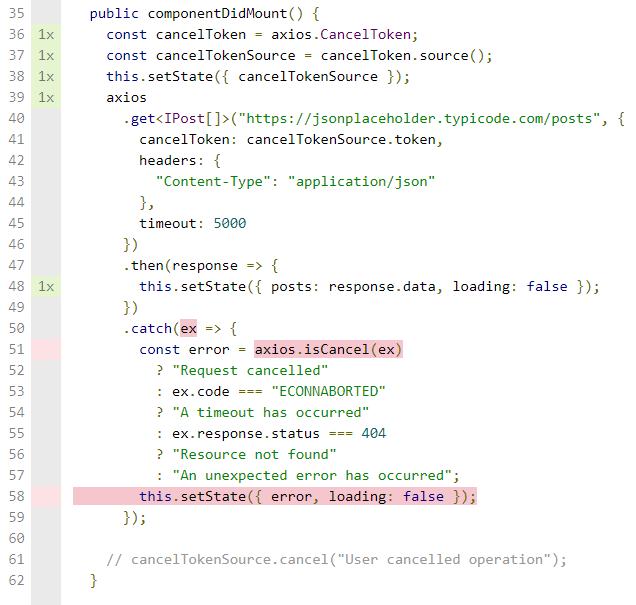Click the 1x coverage count on line 36
Viewport: 636px width, 605px height.
tap(46, 35)
